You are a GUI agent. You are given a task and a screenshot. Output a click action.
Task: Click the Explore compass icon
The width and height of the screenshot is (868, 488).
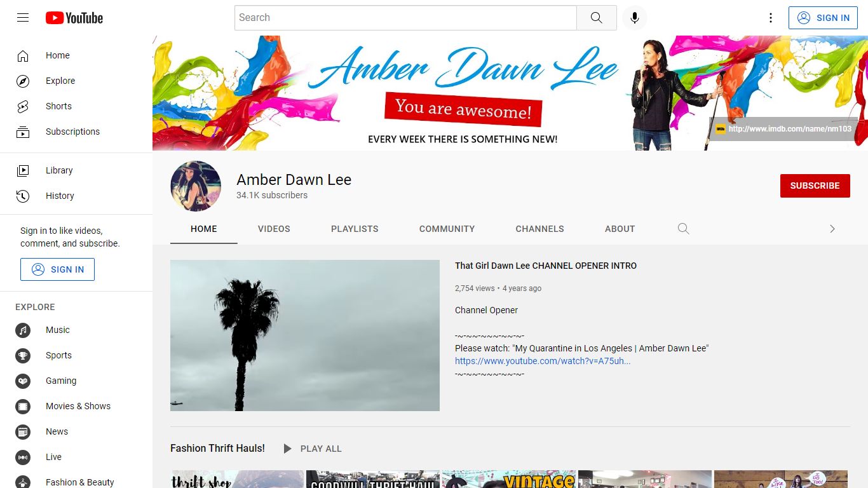23,81
